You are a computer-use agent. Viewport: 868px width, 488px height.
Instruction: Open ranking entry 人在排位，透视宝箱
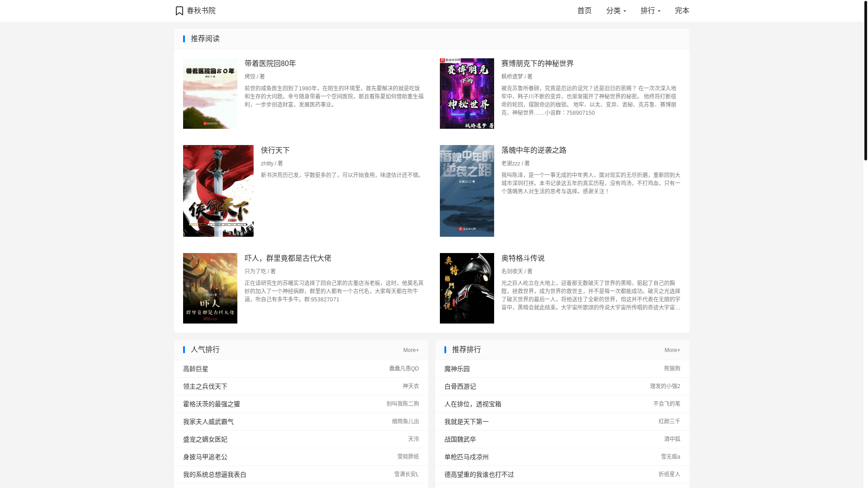[x=473, y=404]
